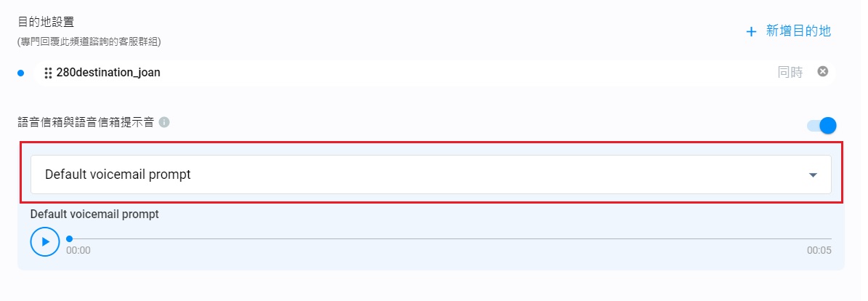Click the voicemail prompt dropdown arrow

[x=813, y=175]
